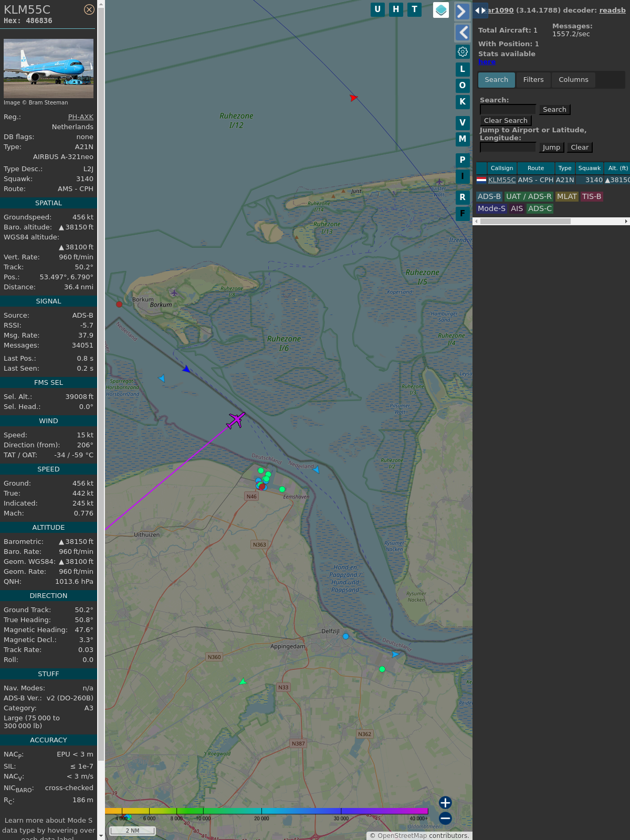Click the Netherlands flag in aircraft row

(481, 180)
